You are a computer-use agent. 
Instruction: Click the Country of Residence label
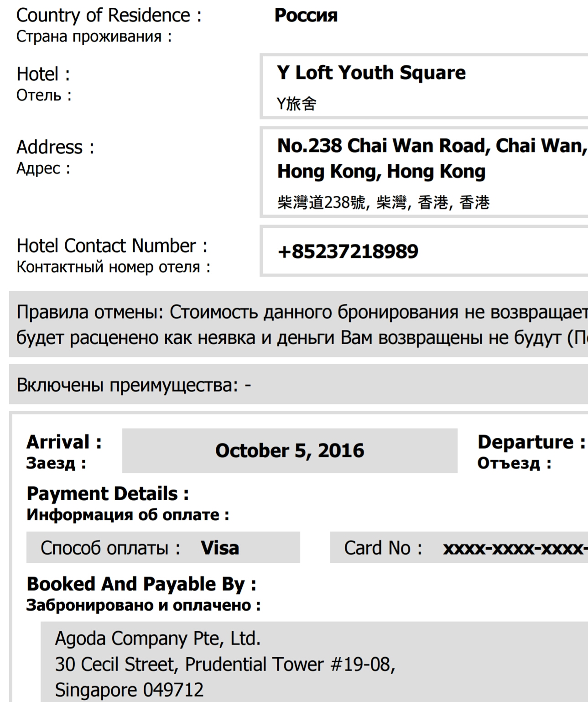point(109,16)
